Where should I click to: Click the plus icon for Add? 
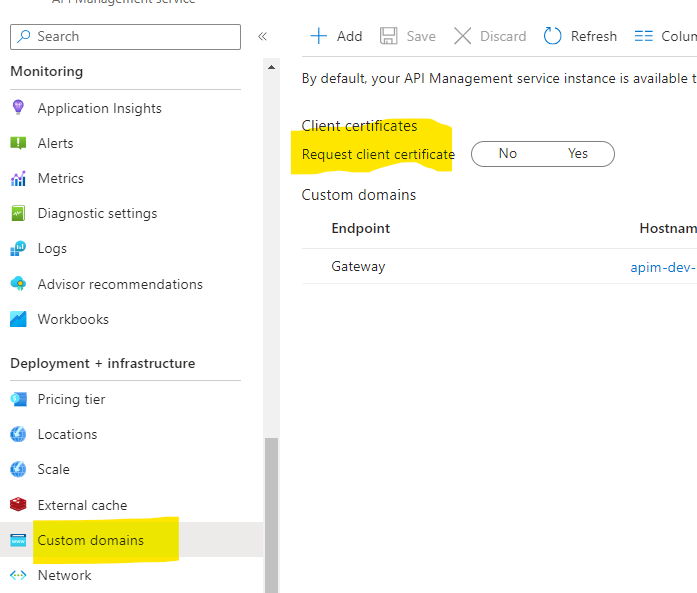(x=318, y=36)
